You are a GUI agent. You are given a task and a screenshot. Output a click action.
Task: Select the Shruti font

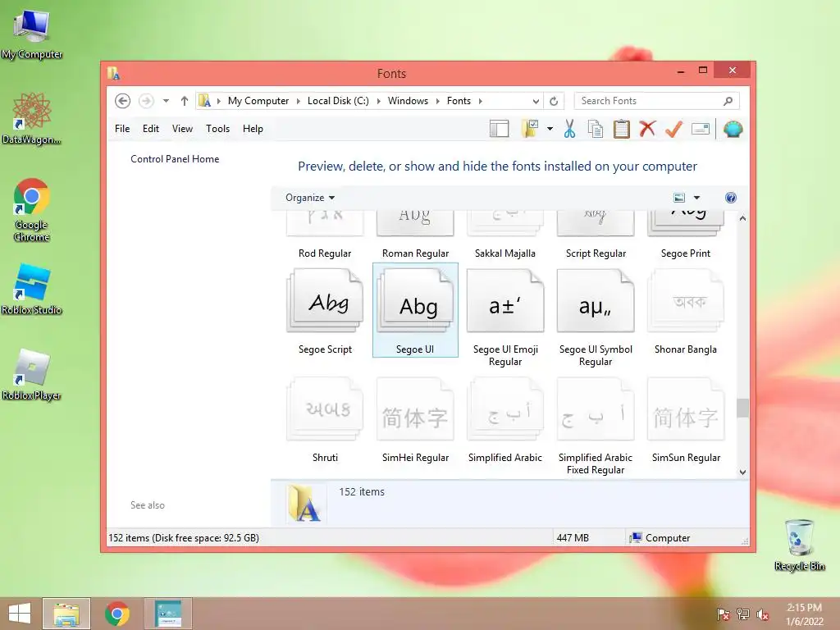click(x=325, y=419)
